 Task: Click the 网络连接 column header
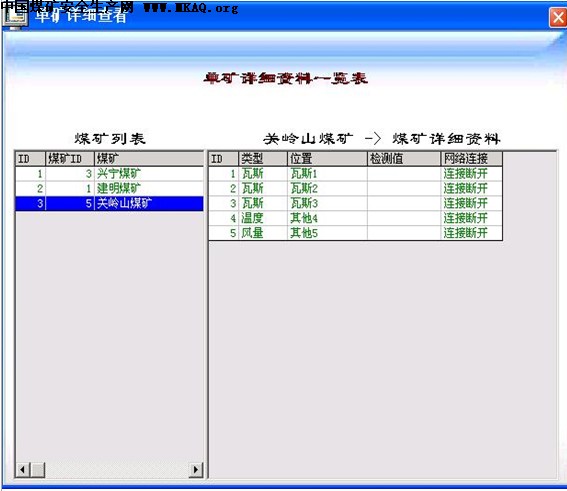[472, 159]
